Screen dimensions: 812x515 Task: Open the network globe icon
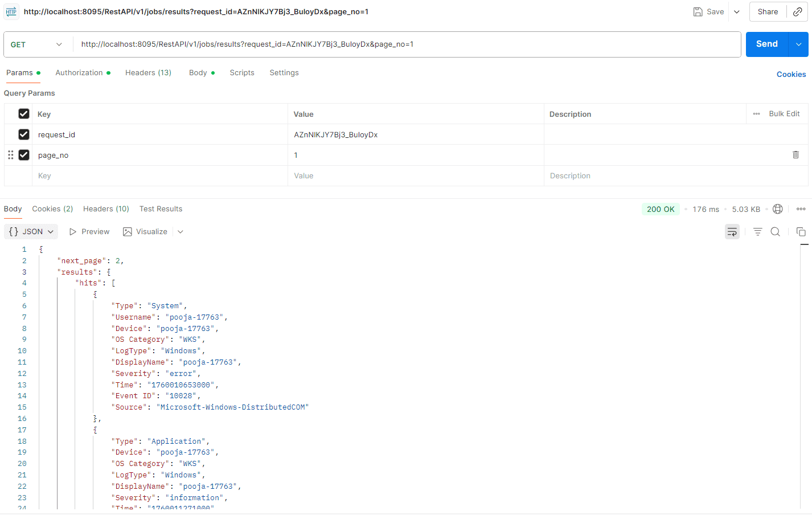tap(778, 209)
